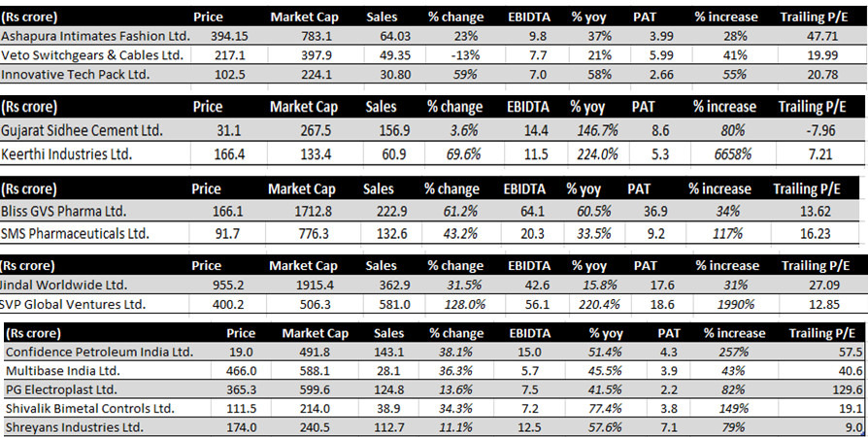Select Ashapura's 394.15 price cell
Viewport: 868px width, 437px height.
pyautogui.click(x=233, y=36)
